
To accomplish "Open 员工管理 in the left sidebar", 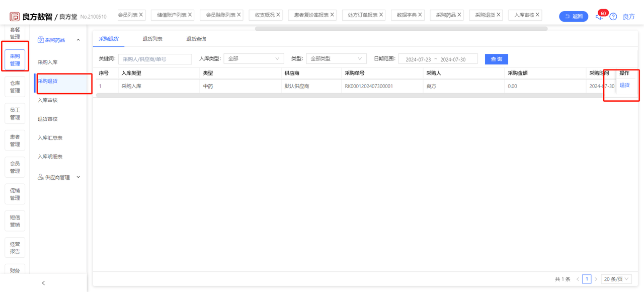I will tap(15, 113).
